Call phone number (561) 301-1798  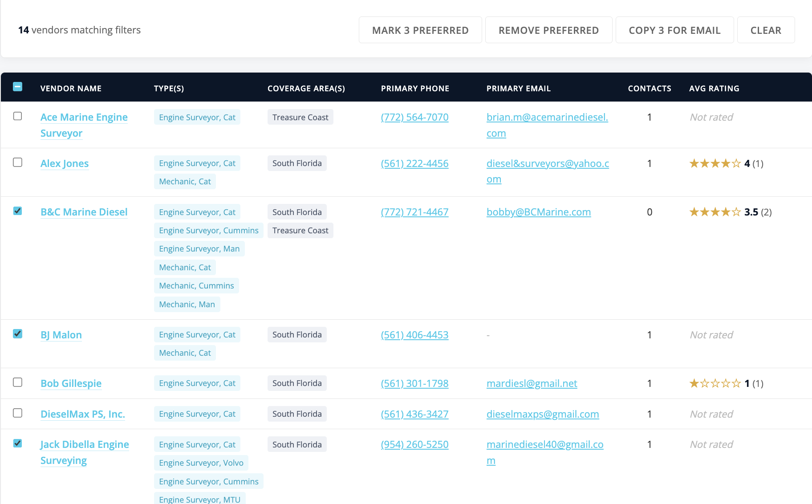pyautogui.click(x=414, y=383)
